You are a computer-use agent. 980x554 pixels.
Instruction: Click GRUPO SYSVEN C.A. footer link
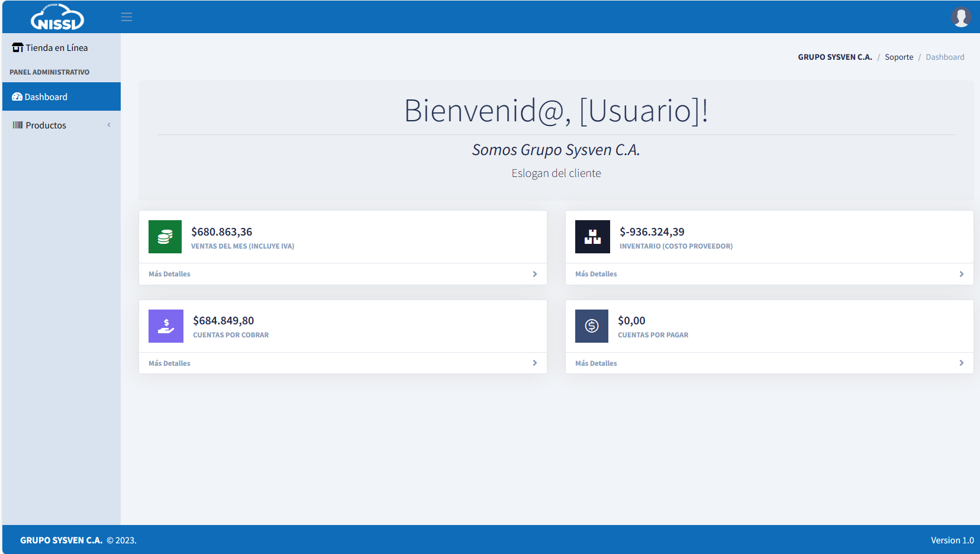61,540
